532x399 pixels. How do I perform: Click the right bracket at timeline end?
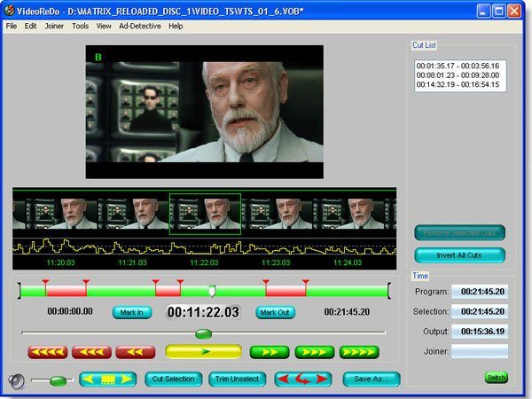[389, 291]
